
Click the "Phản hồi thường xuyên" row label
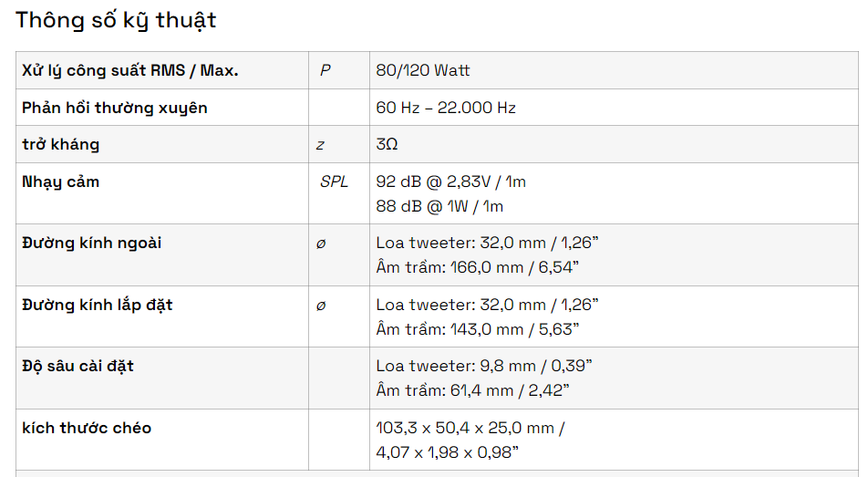click(x=115, y=108)
